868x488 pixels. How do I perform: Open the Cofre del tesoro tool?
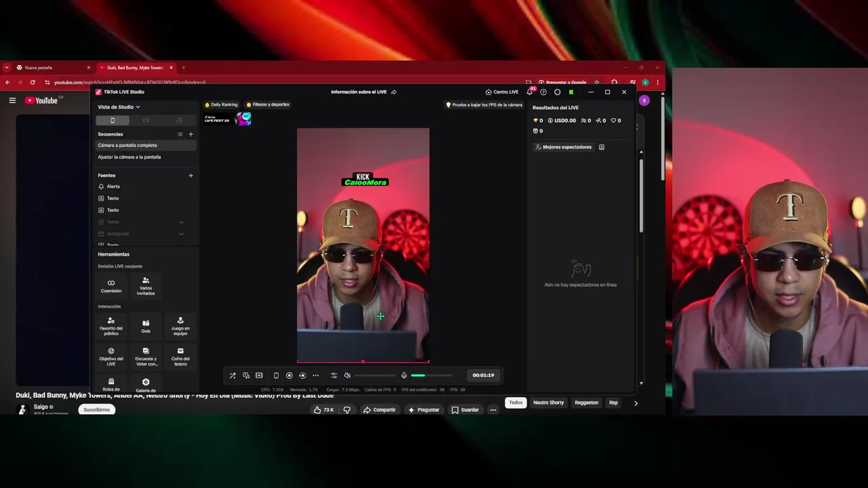pos(180,357)
